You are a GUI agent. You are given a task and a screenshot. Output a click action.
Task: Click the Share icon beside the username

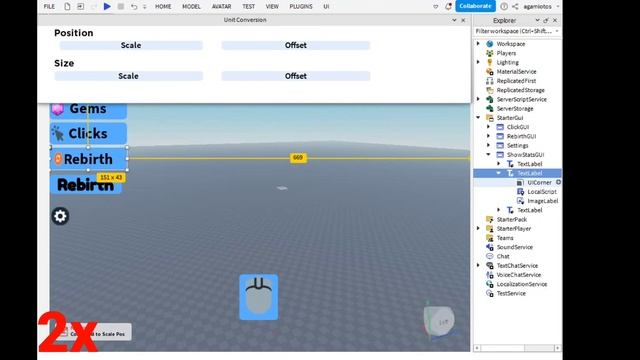[515, 7]
